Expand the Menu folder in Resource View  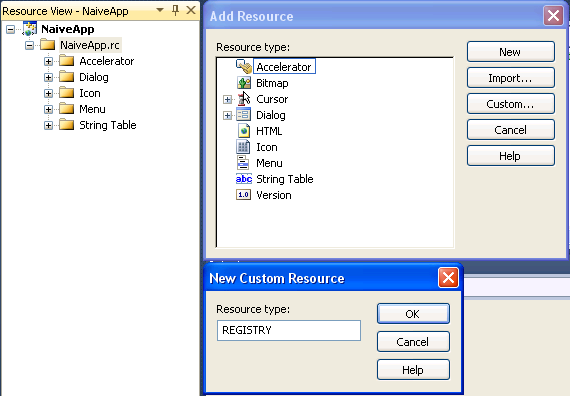coord(48,109)
